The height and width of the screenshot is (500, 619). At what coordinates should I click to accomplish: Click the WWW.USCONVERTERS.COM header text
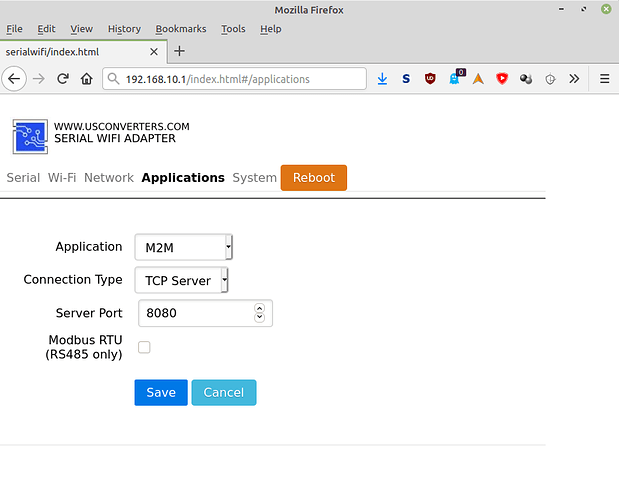point(122,127)
